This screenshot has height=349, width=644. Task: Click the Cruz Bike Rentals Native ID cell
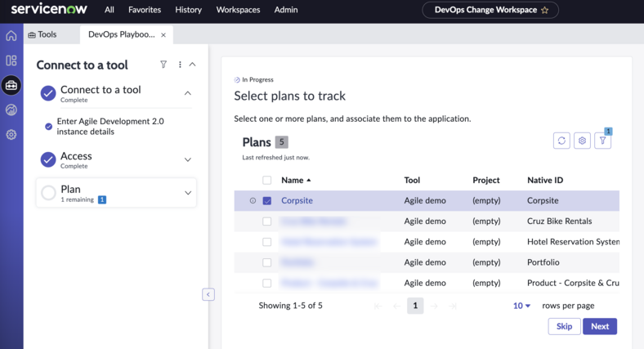click(559, 221)
